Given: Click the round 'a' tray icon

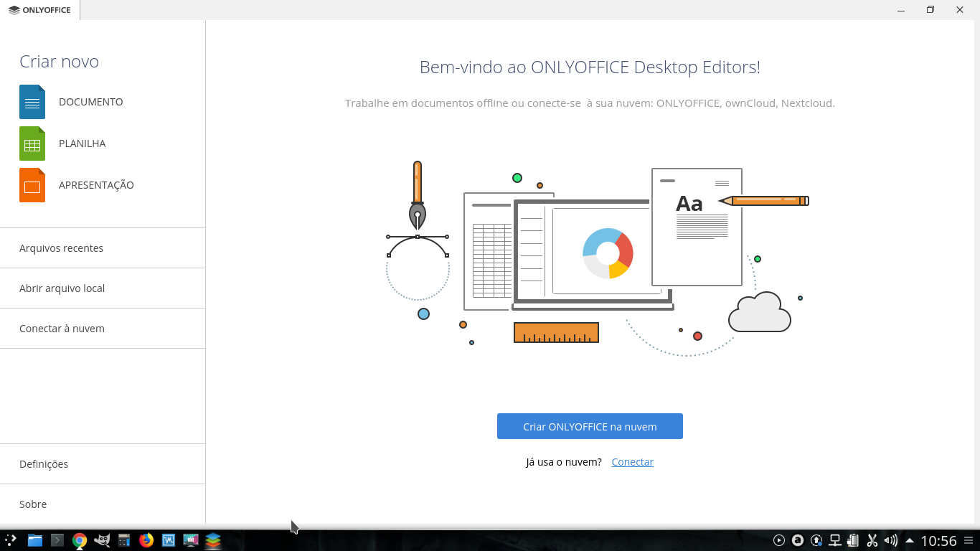Looking at the screenshot, I should (x=798, y=540).
